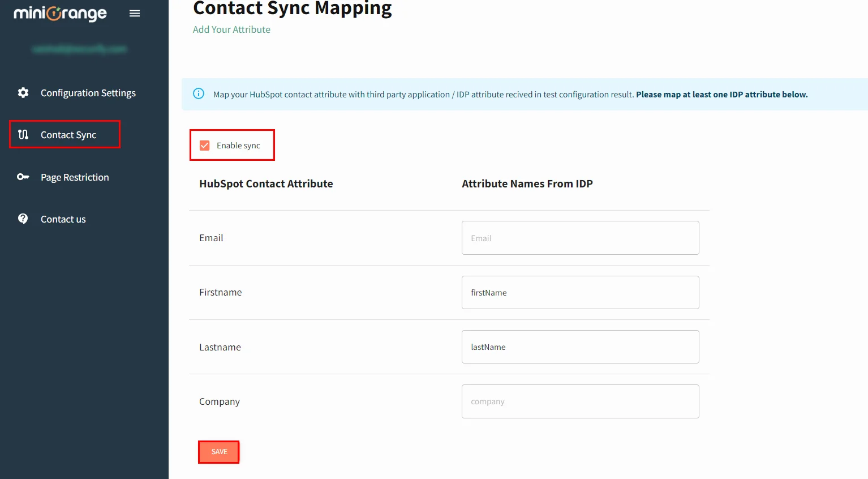Viewport: 868px width, 479px height.
Task: Focus the Firstname field containing firstName
Action: [580, 292]
